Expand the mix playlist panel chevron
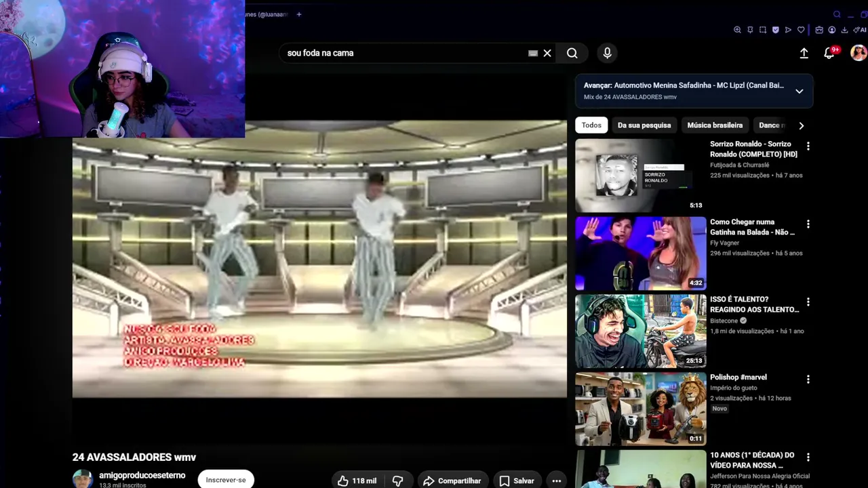868x488 pixels. coord(800,91)
